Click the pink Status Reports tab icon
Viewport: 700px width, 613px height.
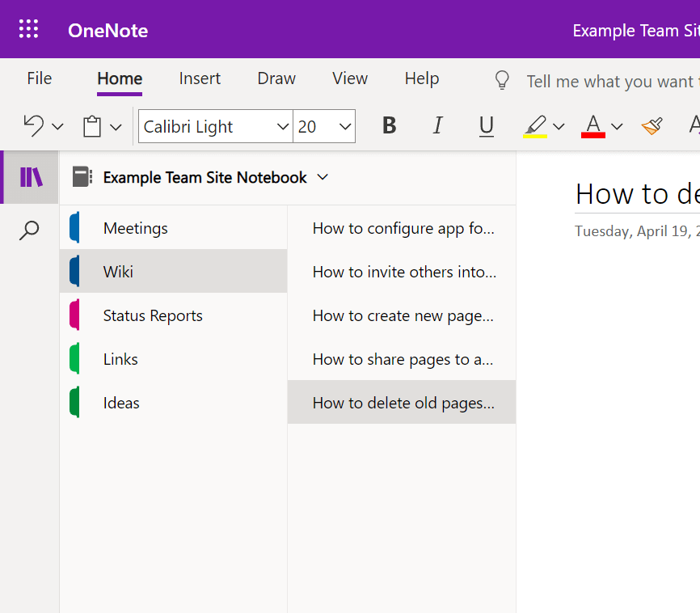click(x=74, y=315)
